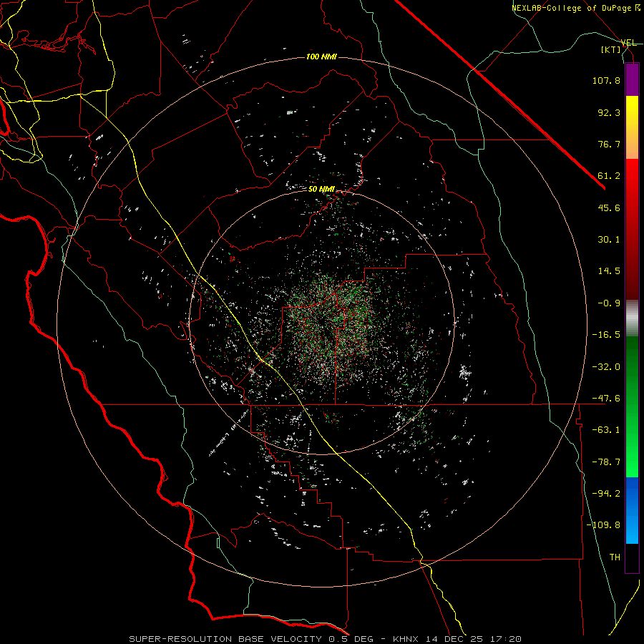
Task: Click the blue segment of the color bar
Action: (x=632, y=510)
